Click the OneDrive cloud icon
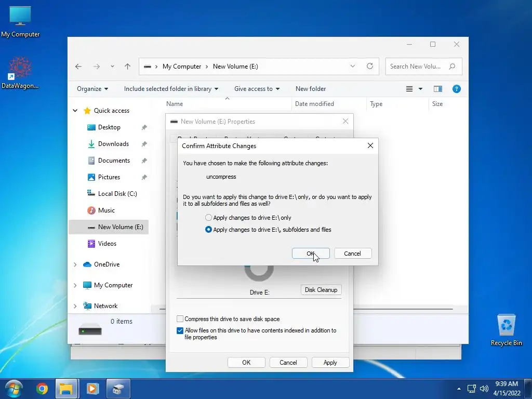Image resolution: width=532 pixels, height=399 pixels. 87,264
